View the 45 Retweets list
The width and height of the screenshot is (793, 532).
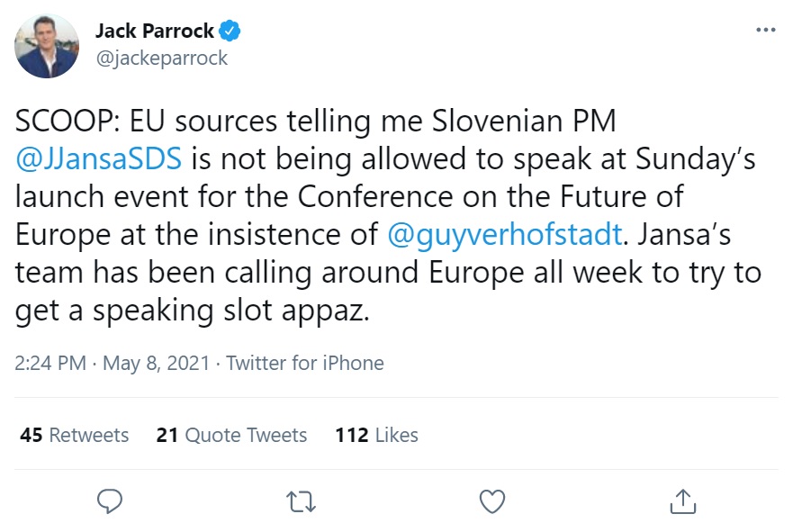tap(75, 435)
